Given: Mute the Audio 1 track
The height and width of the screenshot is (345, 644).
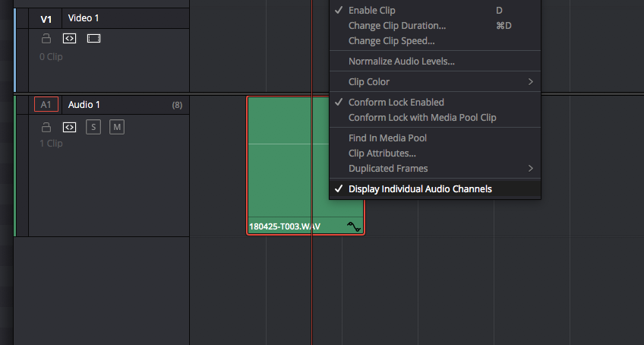Looking at the screenshot, I should tap(117, 127).
